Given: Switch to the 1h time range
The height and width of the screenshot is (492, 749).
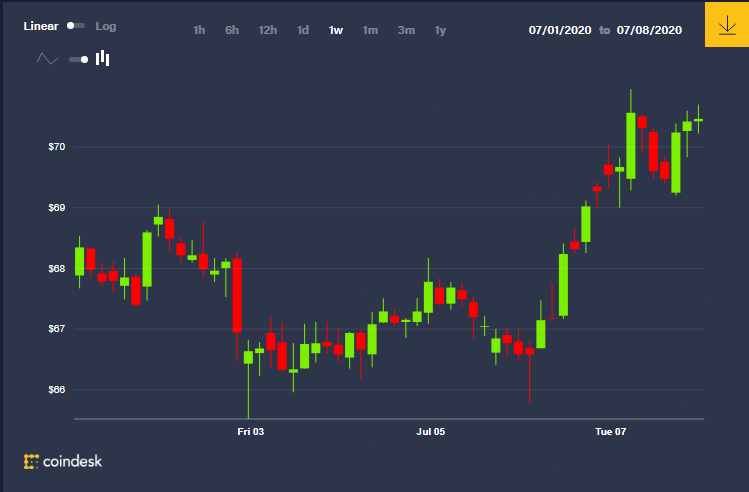Looking at the screenshot, I should click(x=199, y=30).
